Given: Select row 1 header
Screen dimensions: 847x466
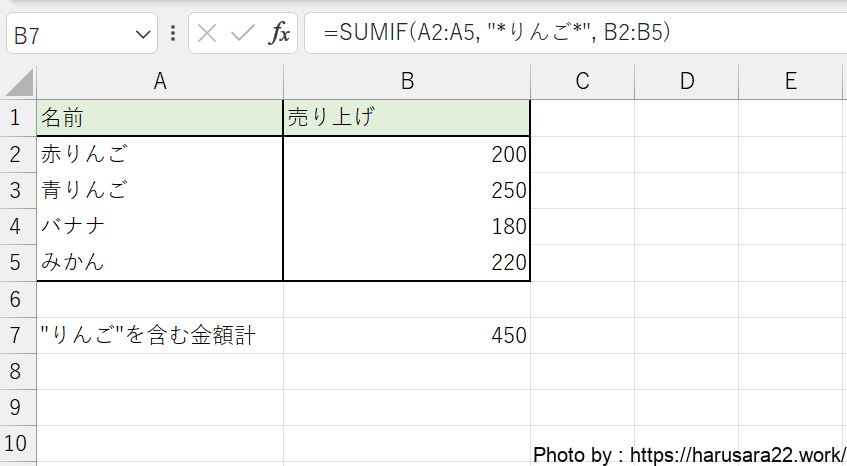Looking at the screenshot, I should [x=16, y=118].
